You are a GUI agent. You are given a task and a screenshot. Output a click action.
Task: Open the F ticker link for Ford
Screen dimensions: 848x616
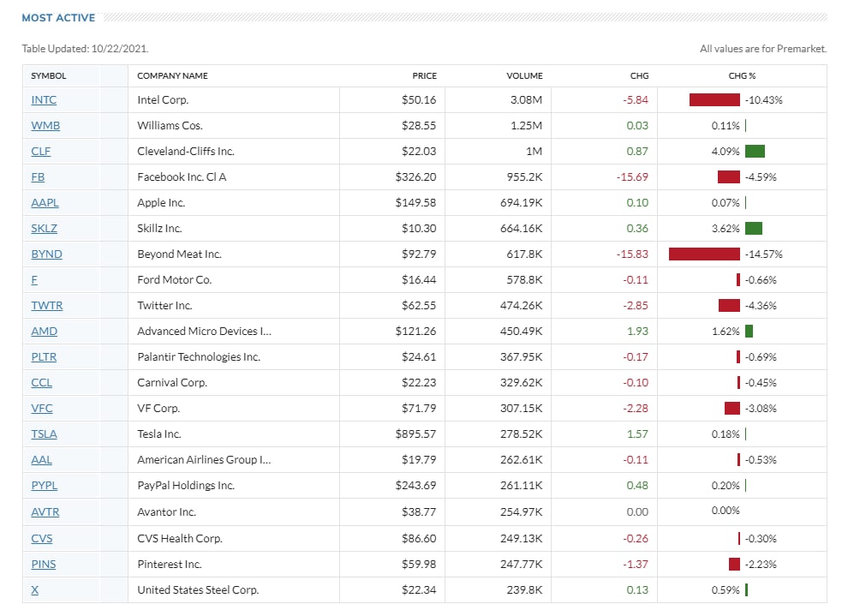pos(34,279)
